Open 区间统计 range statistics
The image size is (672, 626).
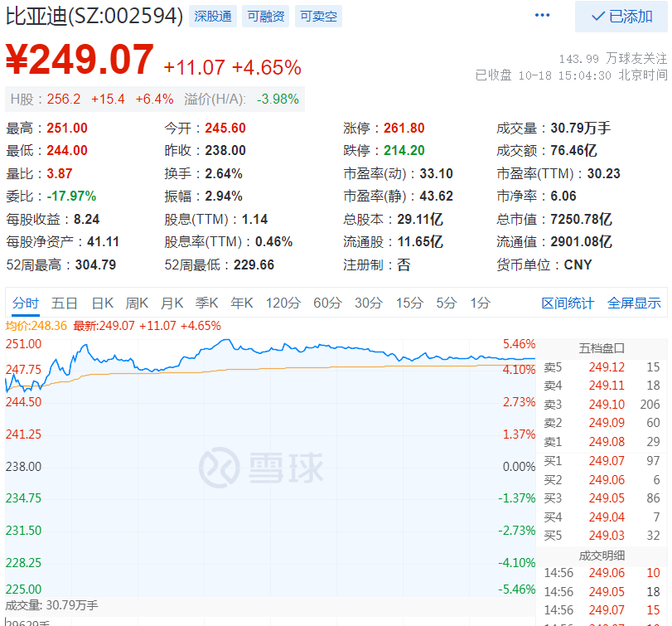tap(568, 303)
